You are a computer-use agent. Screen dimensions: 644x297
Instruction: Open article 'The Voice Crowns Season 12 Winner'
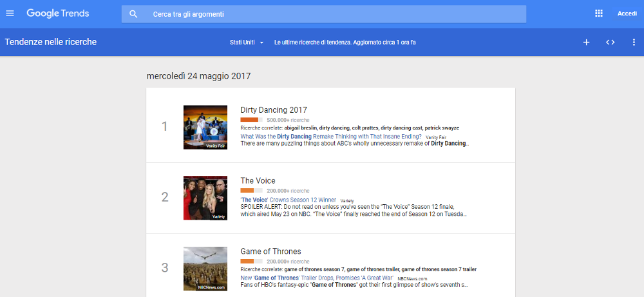click(289, 200)
